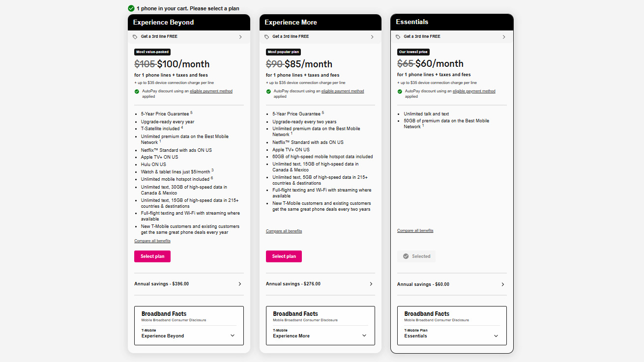Image resolution: width=644 pixels, height=362 pixels.
Task: Click the Selected button on Essentials
Action: [x=416, y=256]
